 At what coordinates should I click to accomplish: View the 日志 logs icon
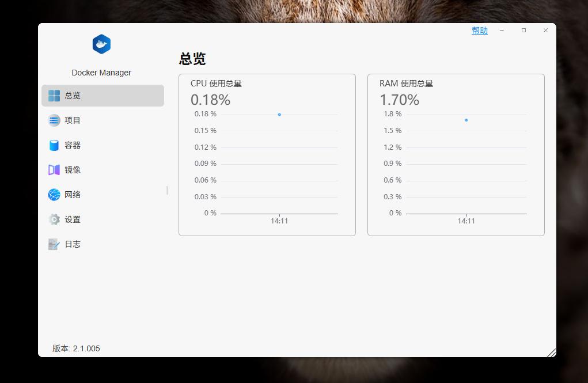coord(54,244)
